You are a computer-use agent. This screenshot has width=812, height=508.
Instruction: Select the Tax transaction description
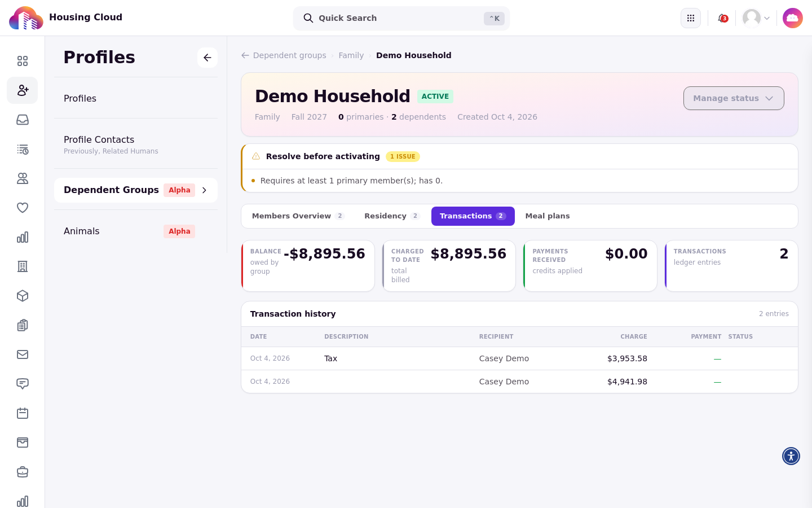[331, 358]
